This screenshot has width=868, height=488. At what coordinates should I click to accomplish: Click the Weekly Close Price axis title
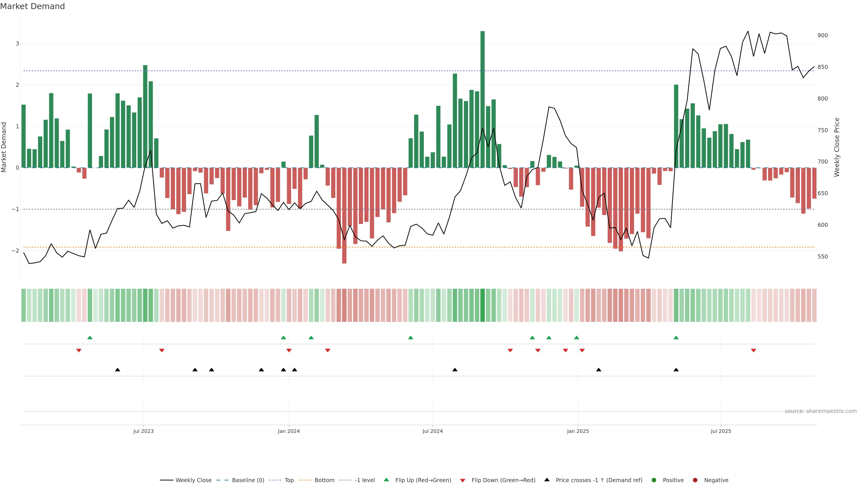[x=837, y=147]
